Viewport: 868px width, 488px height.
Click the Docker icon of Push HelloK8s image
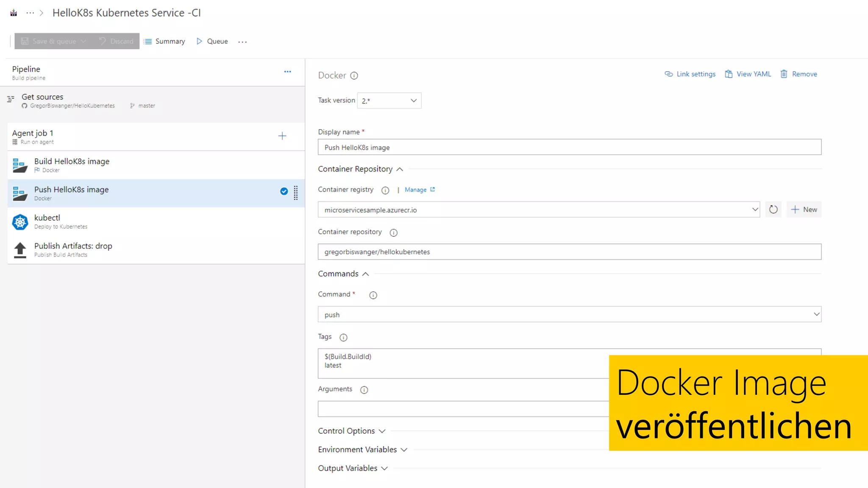point(20,193)
